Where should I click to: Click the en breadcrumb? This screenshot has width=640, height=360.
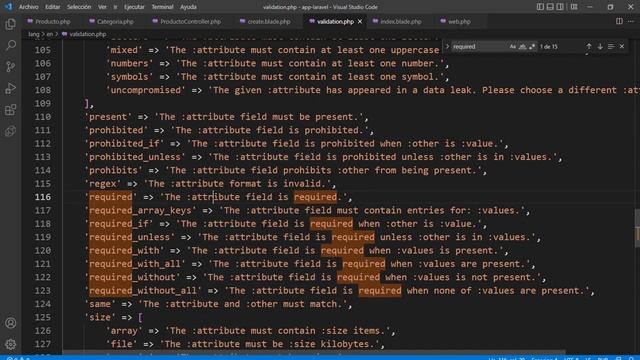[50, 34]
